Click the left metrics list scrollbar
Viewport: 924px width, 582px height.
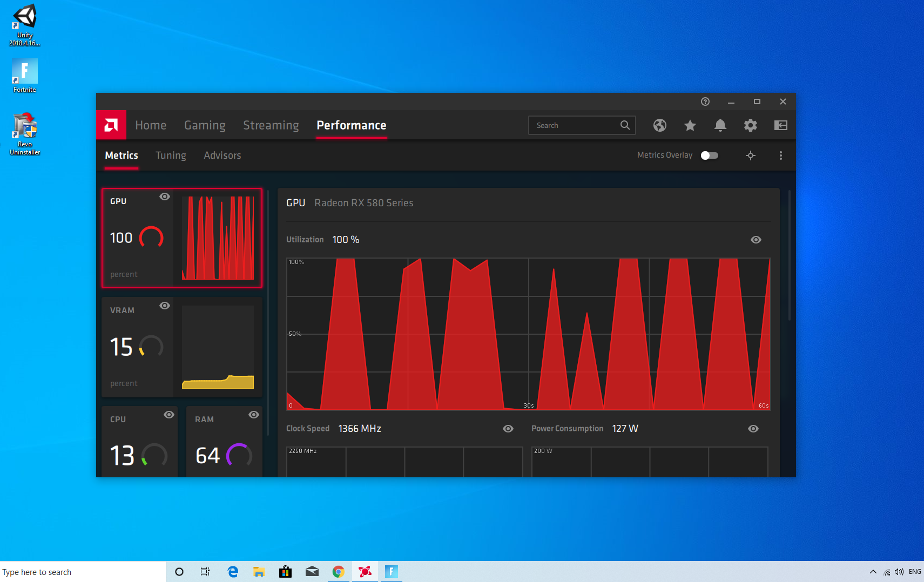(x=268, y=313)
